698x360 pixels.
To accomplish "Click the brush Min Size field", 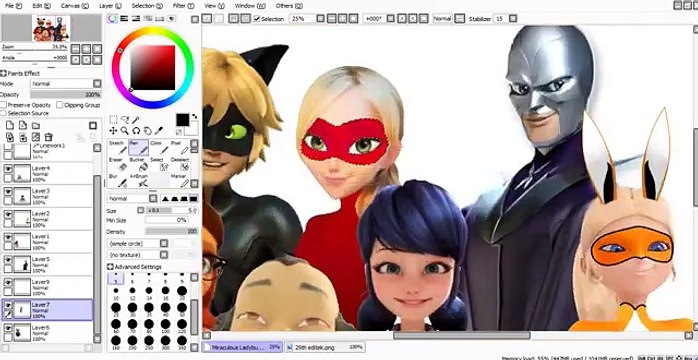I will pos(166,220).
